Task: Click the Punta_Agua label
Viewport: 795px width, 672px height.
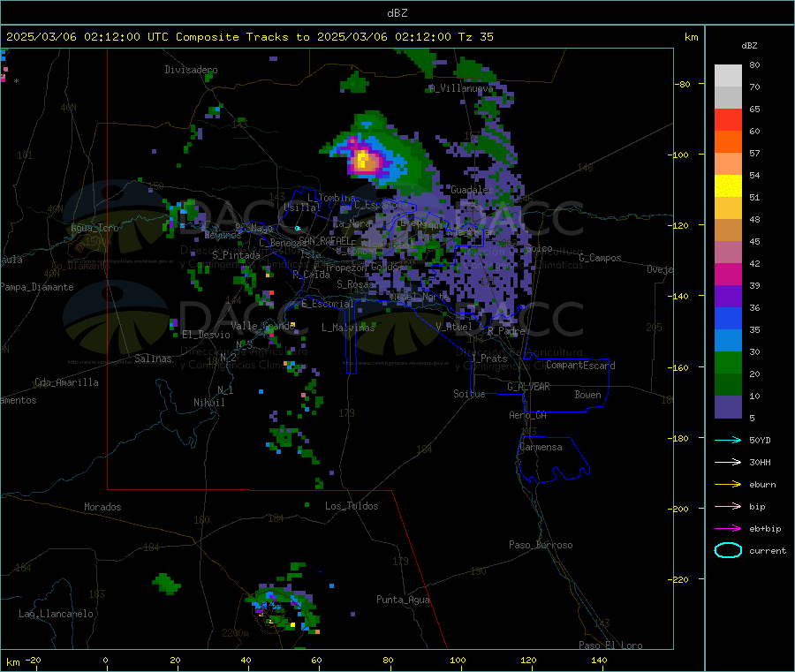Action: pyautogui.click(x=403, y=600)
